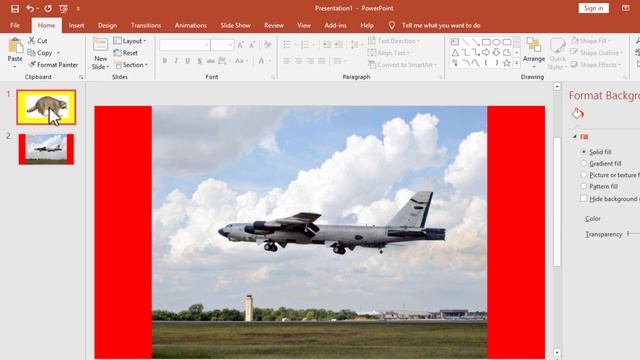
Task: Insert a New Slide
Action: (x=100, y=53)
